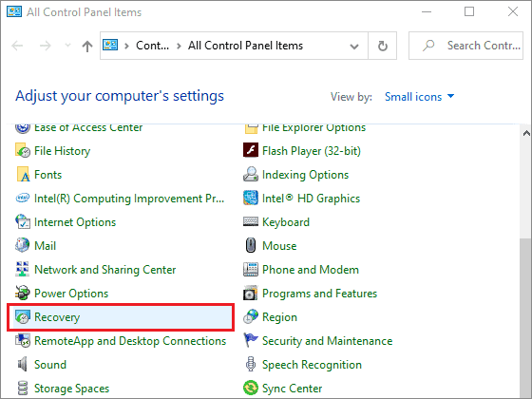
Task: Click the Keyboard icon
Action: pyautogui.click(x=251, y=222)
